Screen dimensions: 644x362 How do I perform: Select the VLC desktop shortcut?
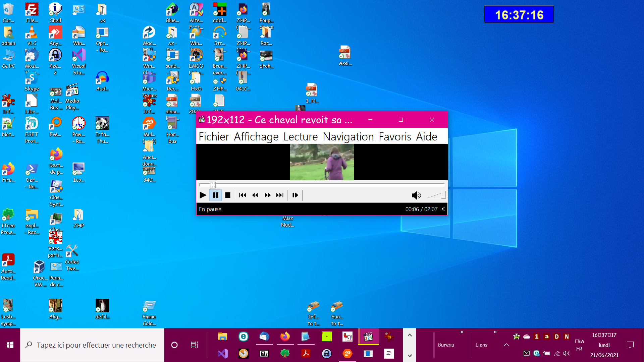click(32, 36)
